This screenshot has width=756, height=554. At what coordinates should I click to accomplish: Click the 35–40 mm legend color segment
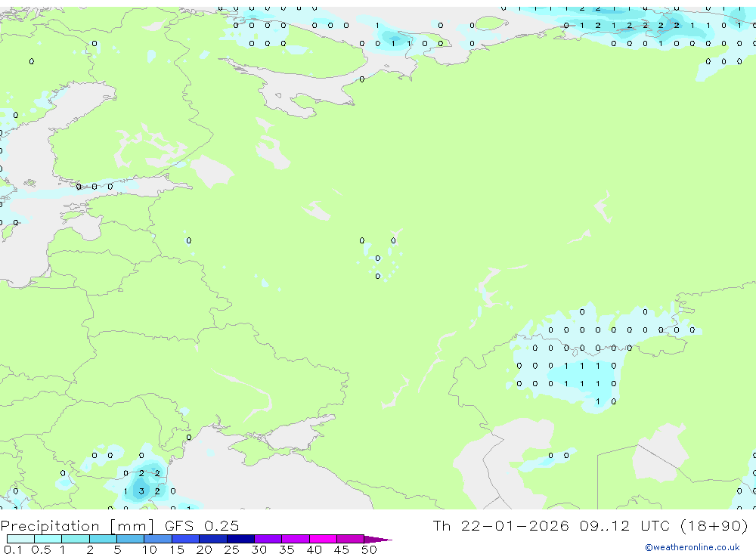[296, 539]
